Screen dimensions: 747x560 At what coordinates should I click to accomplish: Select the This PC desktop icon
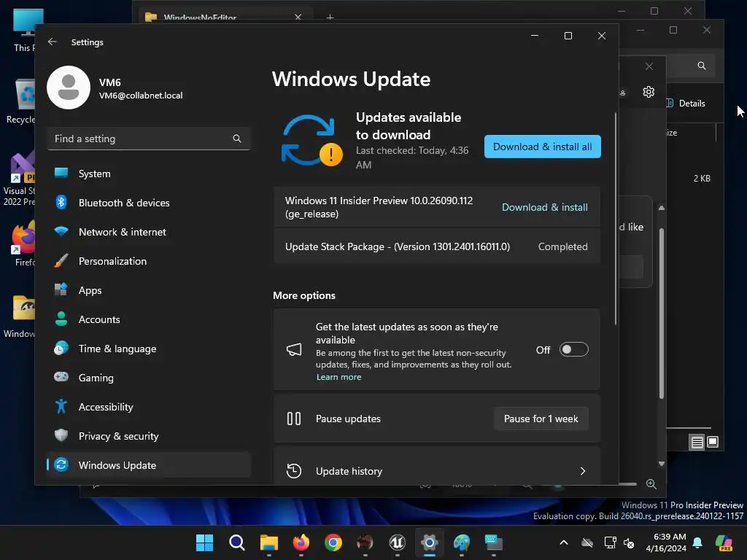[x=25, y=29]
